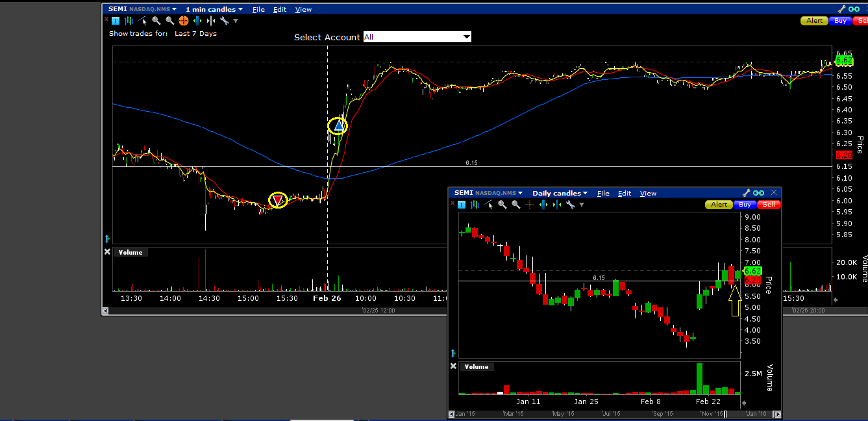Activate the orange crosshair tool in main chart

tap(183, 21)
